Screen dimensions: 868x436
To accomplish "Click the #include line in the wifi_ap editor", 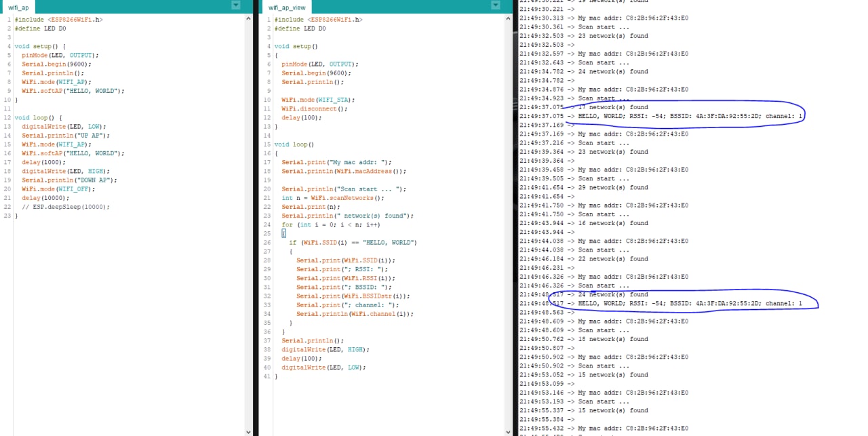I will pyautogui.click(x=58, y=20).
